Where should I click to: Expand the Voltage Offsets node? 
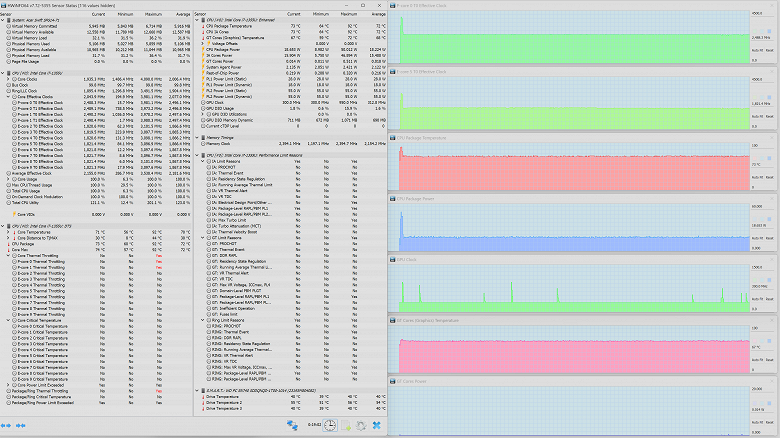click(202, 44)
